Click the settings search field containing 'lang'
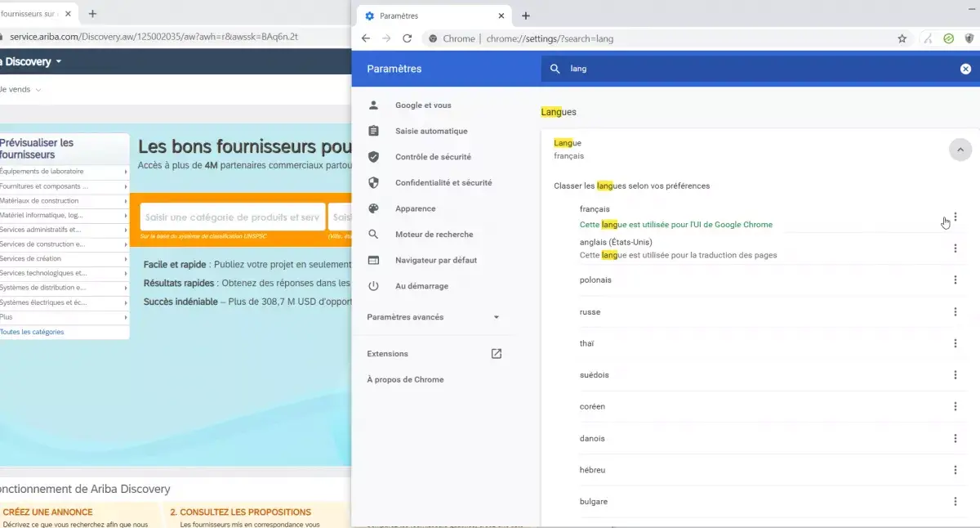This screenshot has width=980, height=528. 759,69
